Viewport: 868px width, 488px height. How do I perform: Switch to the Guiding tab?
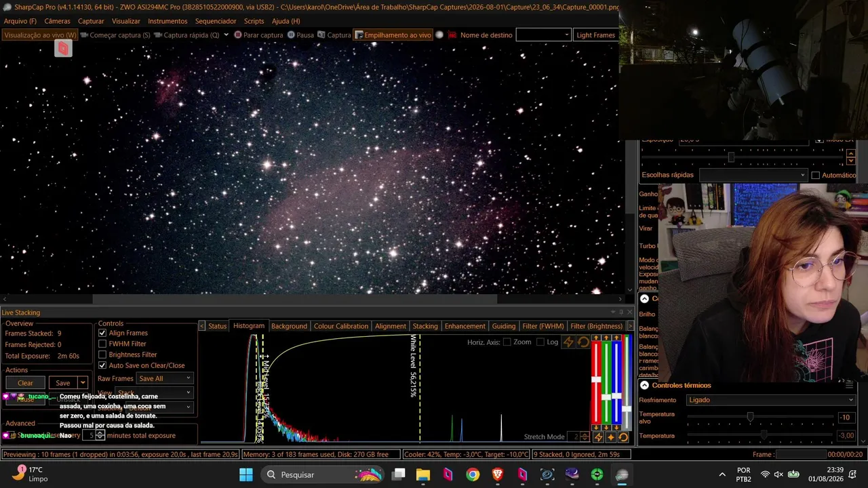[x=504, y=326]
